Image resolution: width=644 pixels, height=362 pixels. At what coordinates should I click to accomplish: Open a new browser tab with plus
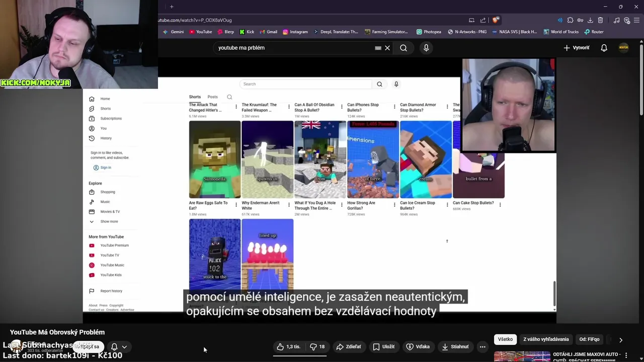tap(172, 7)
